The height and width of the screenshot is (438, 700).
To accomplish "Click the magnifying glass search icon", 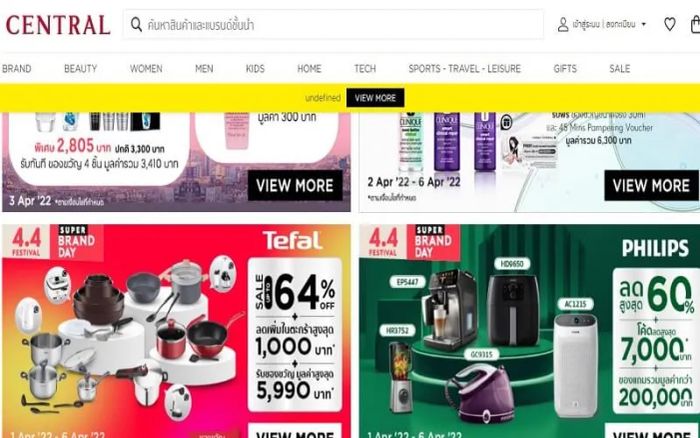I will coord(136,25).
